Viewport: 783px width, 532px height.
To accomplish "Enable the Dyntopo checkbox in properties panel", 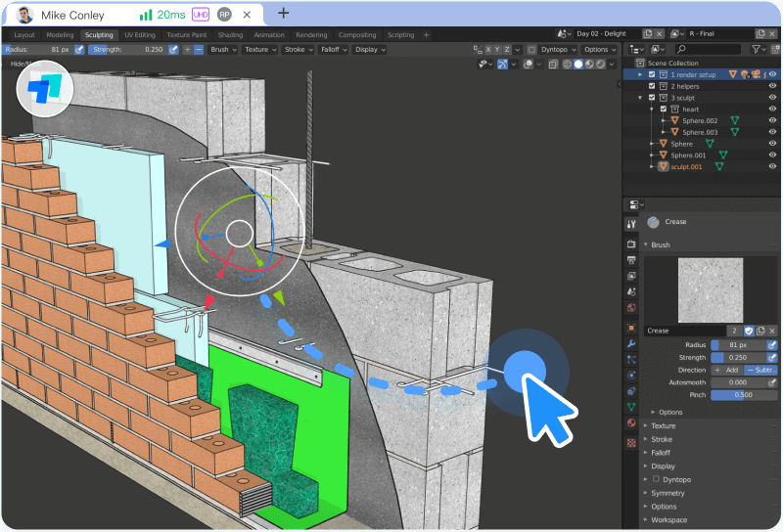I will pyautogui.click(x=656, y=480).
